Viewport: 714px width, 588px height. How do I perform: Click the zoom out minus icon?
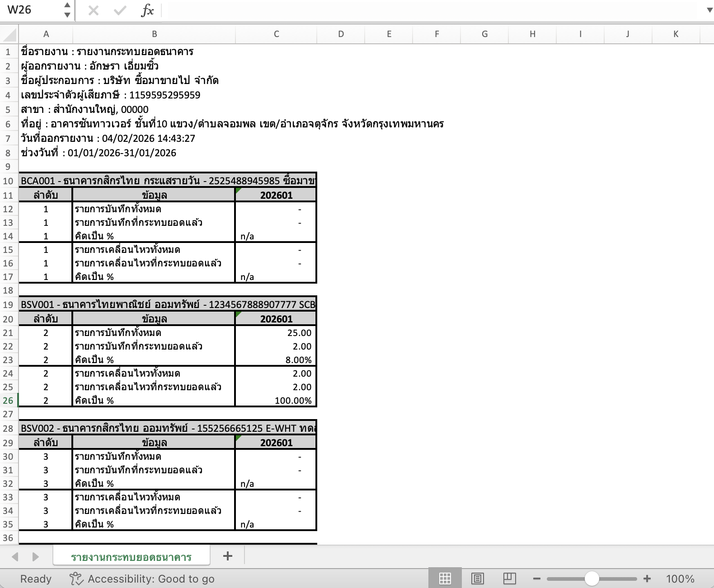537,579
